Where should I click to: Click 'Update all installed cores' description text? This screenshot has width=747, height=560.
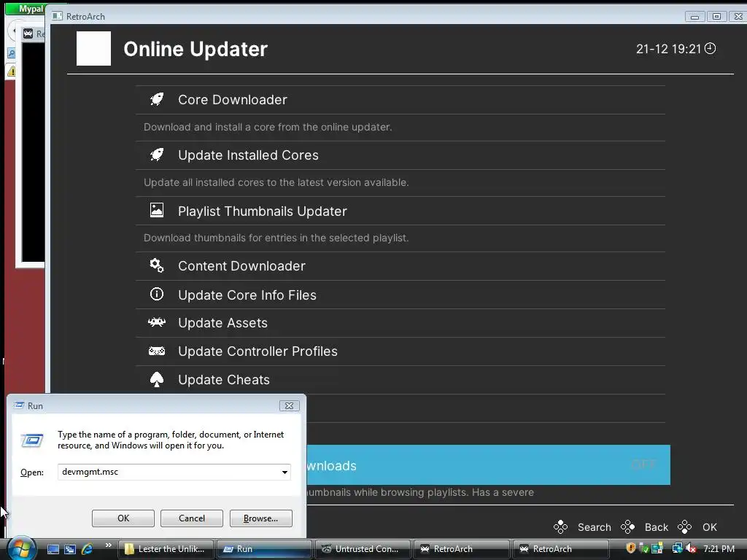(276, 182)
